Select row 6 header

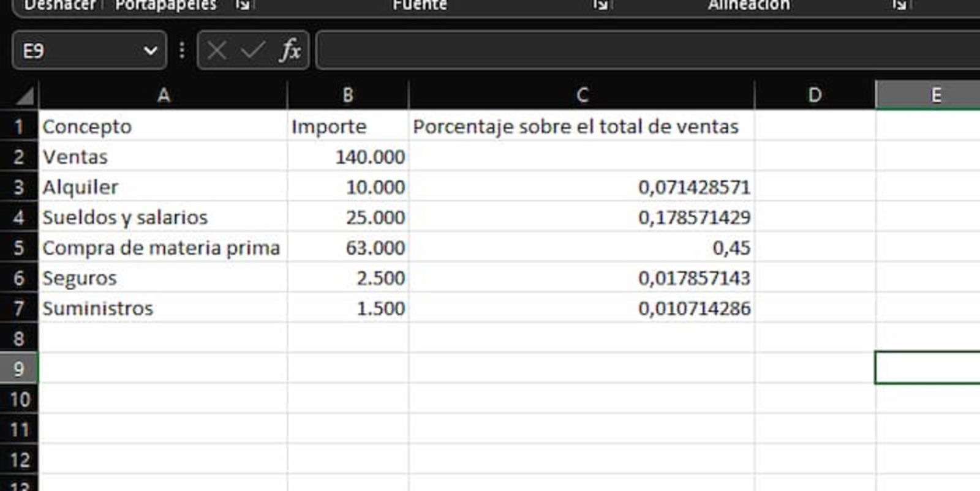pyautogui.click(x=19, y=278)
